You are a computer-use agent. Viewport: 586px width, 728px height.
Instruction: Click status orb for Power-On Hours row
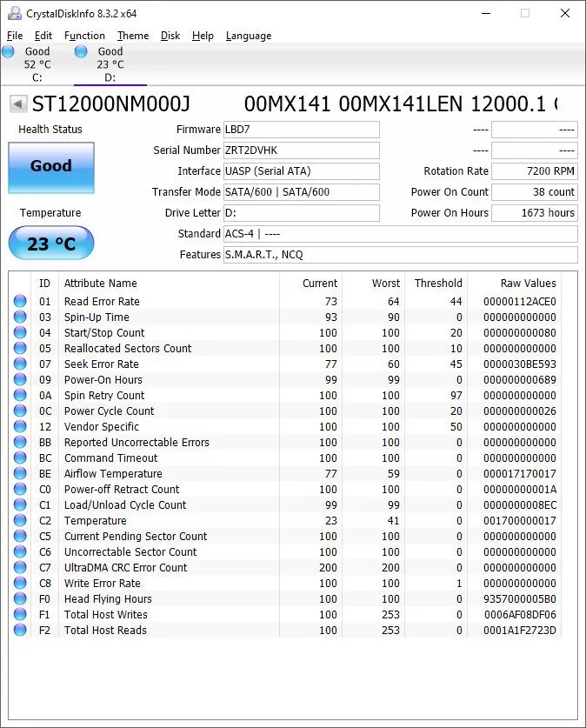[20, 379]
